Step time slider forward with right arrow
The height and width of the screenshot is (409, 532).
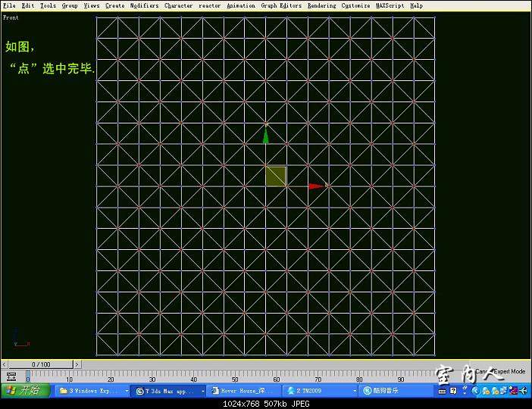click(x=77, y=364)
